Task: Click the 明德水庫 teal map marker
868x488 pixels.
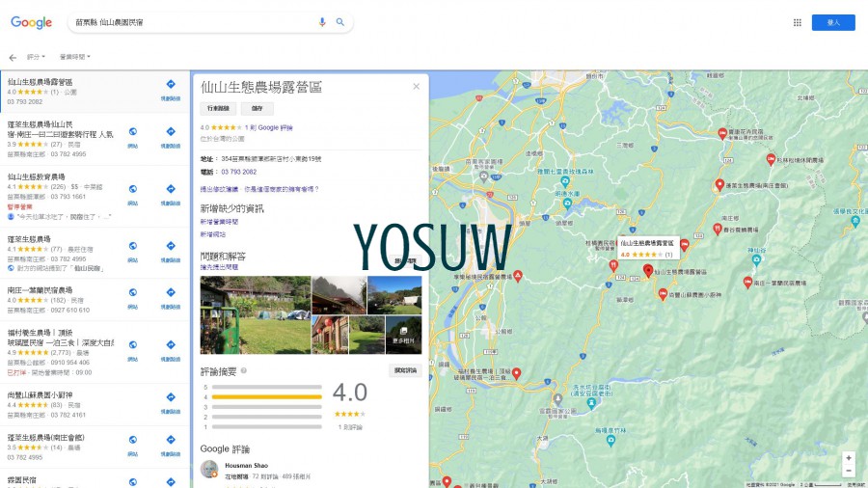Action: [567, 203]
